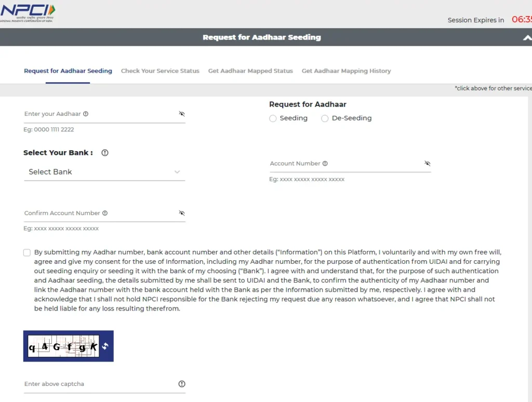Click info icon in captcha input field
The width and height of the screenshot is (532, 402).
pos(182,384)
